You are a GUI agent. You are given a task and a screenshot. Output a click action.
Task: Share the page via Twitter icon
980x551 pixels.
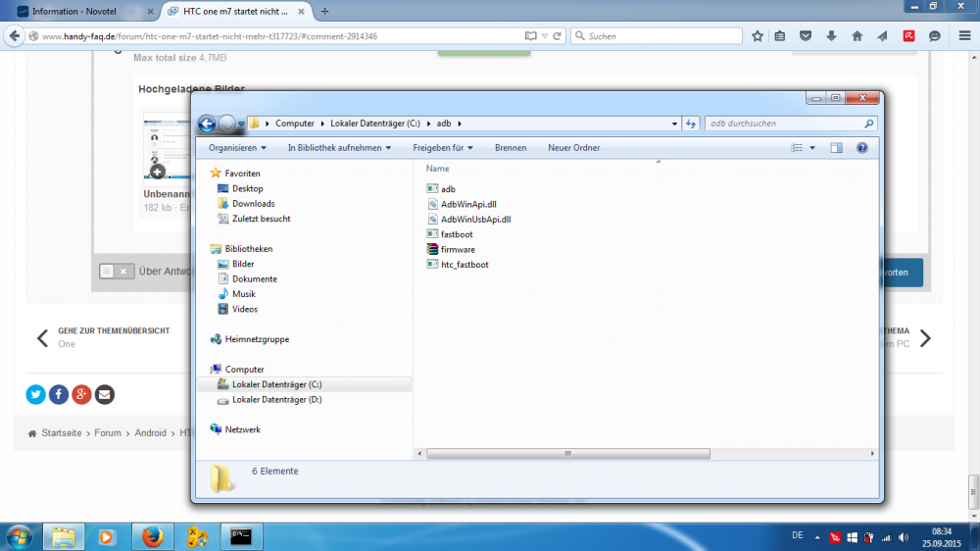click(x=36, y=394)
